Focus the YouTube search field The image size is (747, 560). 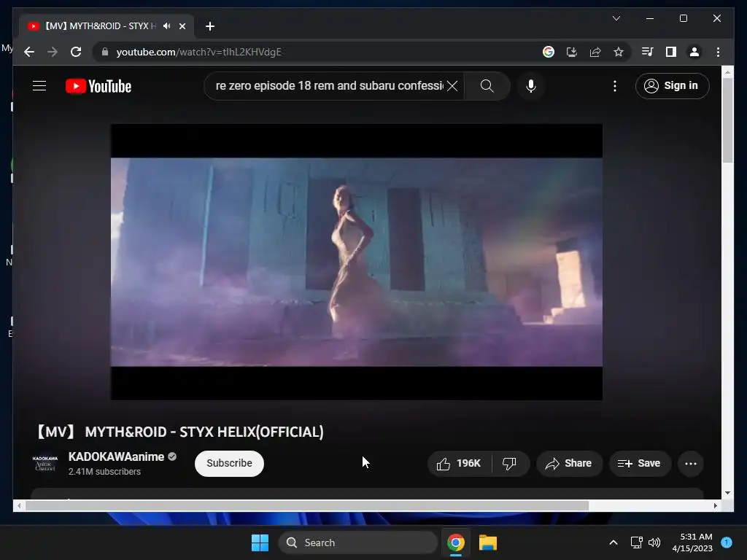point(329,86)
